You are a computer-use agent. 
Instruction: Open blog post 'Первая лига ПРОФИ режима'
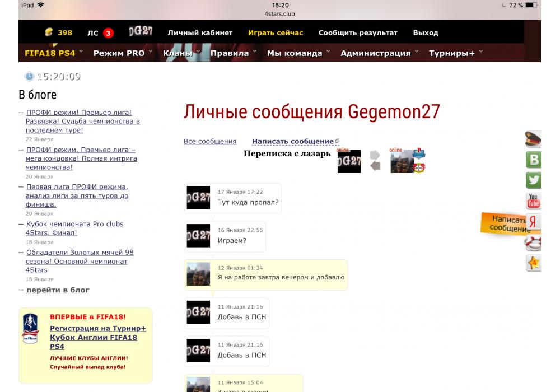point(77,195)
